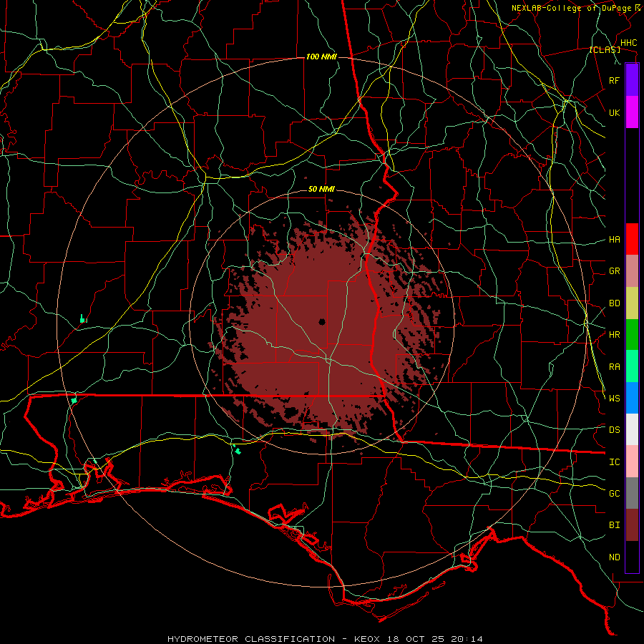The height and width of the screenshot is (644, 644).
Task: Click the 'UK' legend label text
Action: coord(614,112)
